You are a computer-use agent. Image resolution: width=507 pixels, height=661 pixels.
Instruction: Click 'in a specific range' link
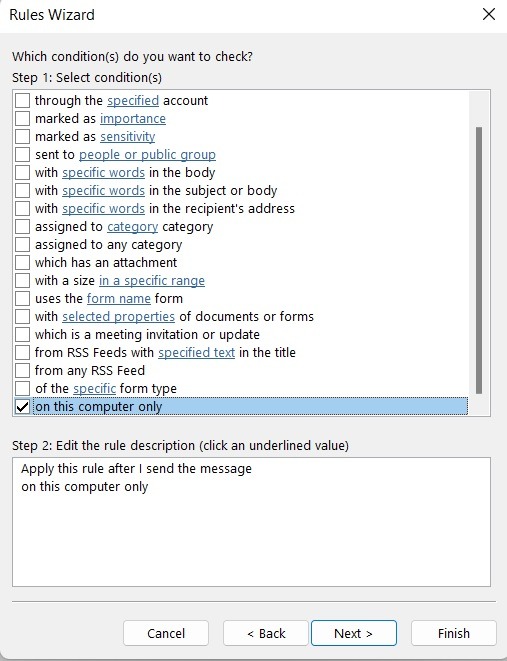tap(152, 280)
